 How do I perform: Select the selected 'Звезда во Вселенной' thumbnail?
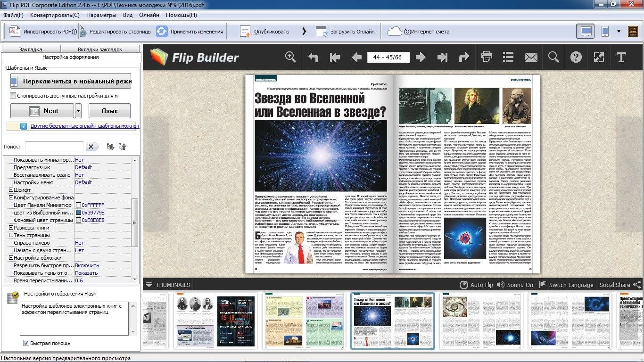click(393, 321)
